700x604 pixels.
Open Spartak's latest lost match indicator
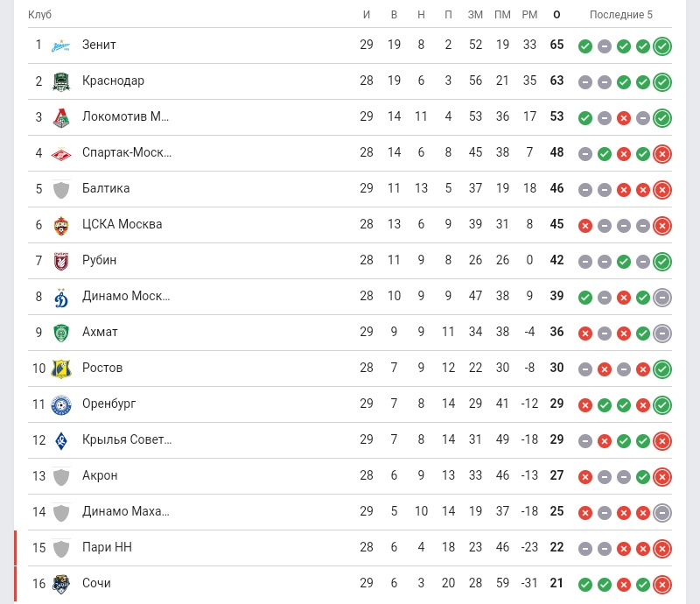(662, 154)
